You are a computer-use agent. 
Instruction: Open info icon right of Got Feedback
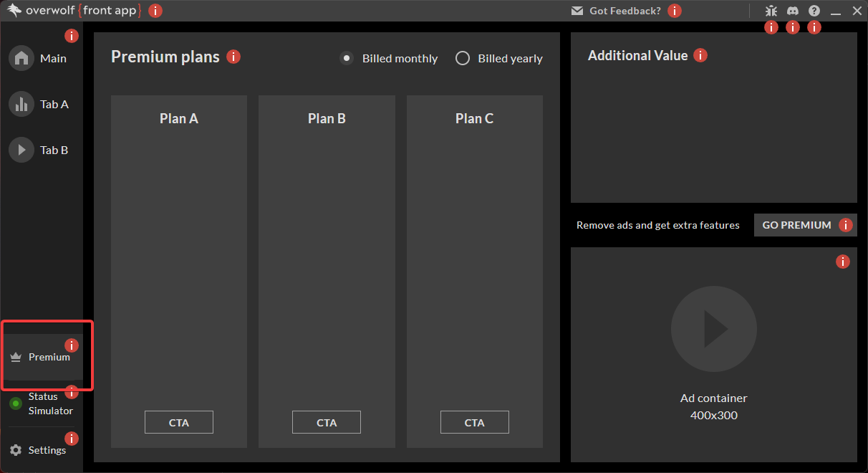675,11
